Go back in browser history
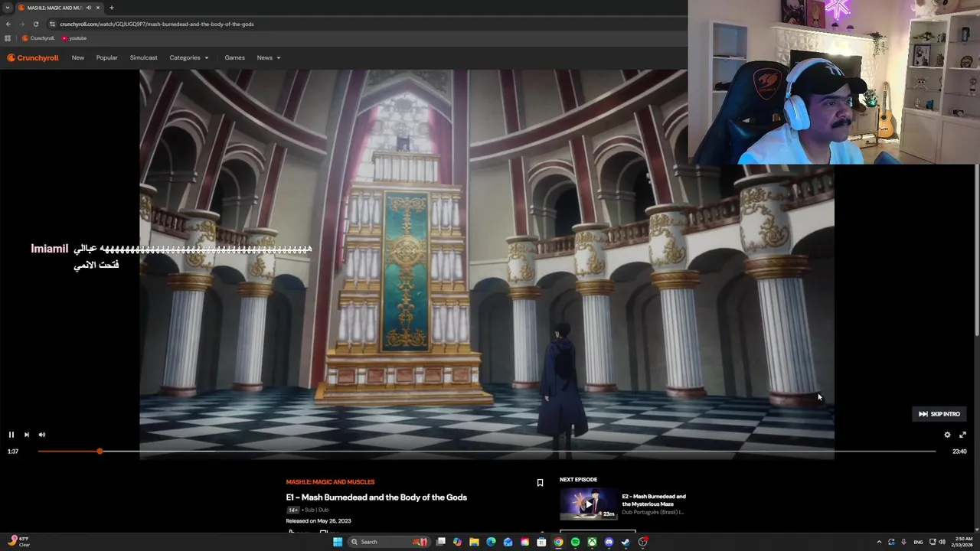Image resolution: width=980 pixels, height=551 pixels. coord(8,24)
